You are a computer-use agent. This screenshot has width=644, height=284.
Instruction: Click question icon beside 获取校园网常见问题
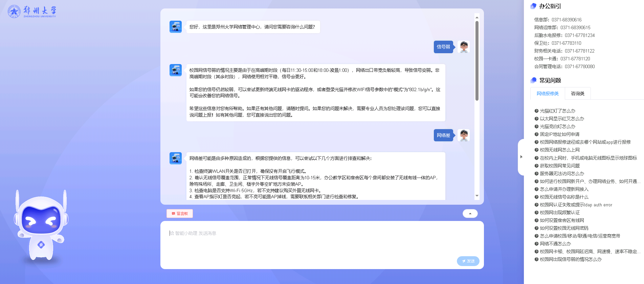coord(536,166)
